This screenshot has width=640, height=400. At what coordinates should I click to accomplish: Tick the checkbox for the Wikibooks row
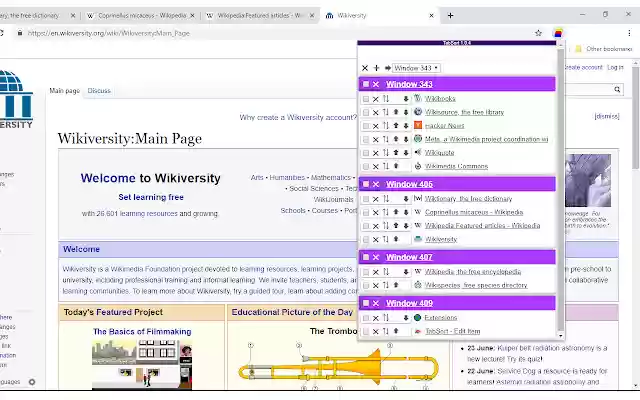[x=366, y=99]
